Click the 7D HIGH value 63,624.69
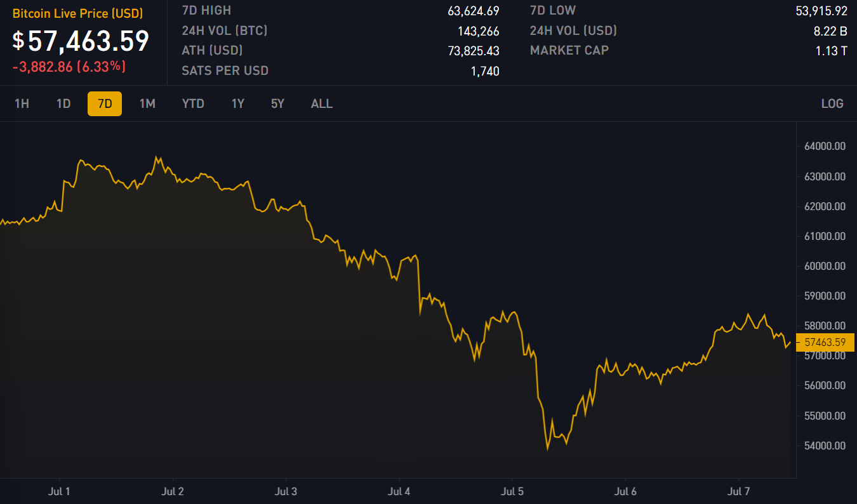857x504 pixels. [x=473, y=11]
